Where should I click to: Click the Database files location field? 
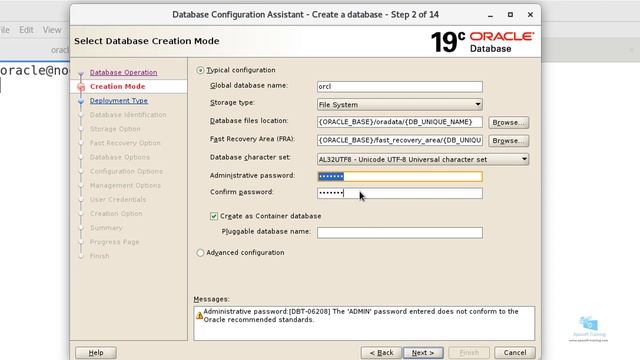click(x=400, y=122)
